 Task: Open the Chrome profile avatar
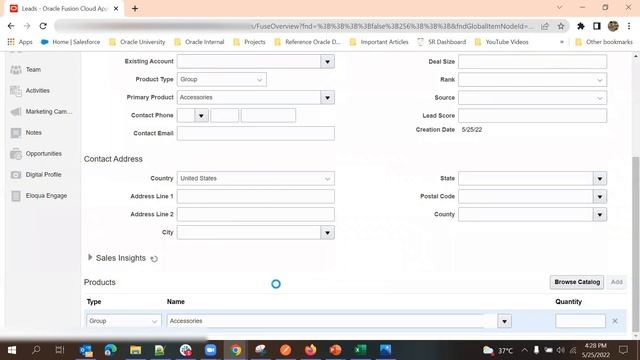[613, 26]
